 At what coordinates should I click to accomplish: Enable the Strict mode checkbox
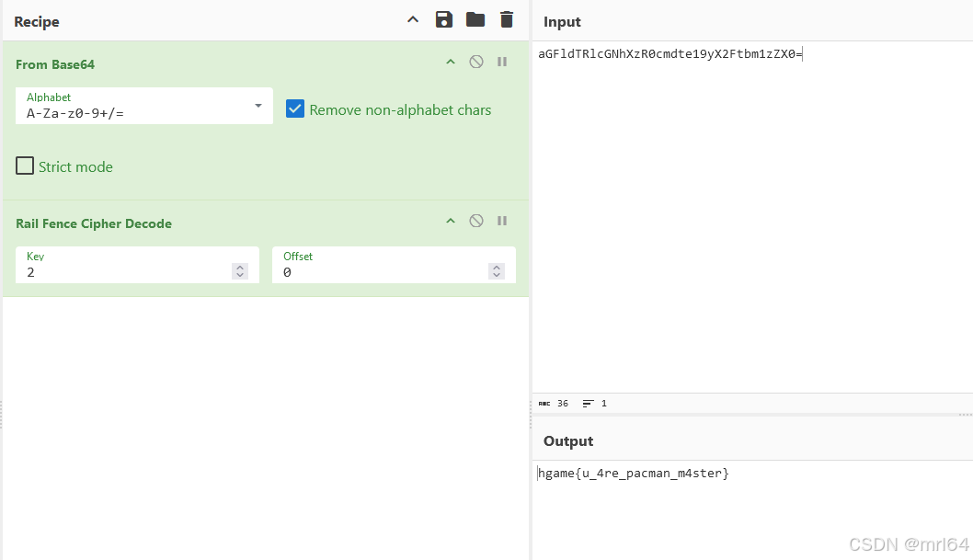pos(25,166)
